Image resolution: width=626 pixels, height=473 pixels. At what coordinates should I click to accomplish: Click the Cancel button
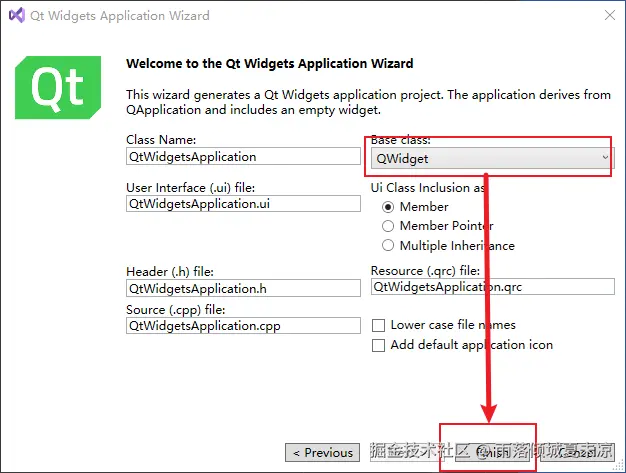tap(577, 453)
